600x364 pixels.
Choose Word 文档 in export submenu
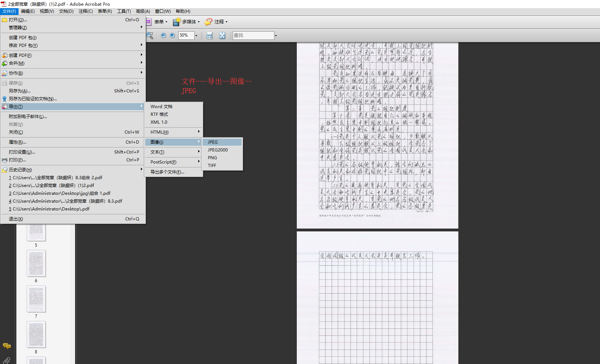174,106
